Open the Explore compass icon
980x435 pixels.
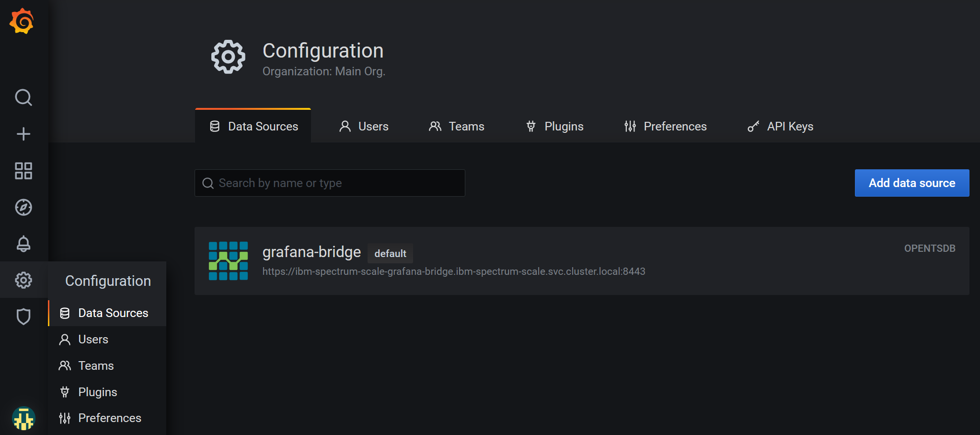[x=23, y=207]
